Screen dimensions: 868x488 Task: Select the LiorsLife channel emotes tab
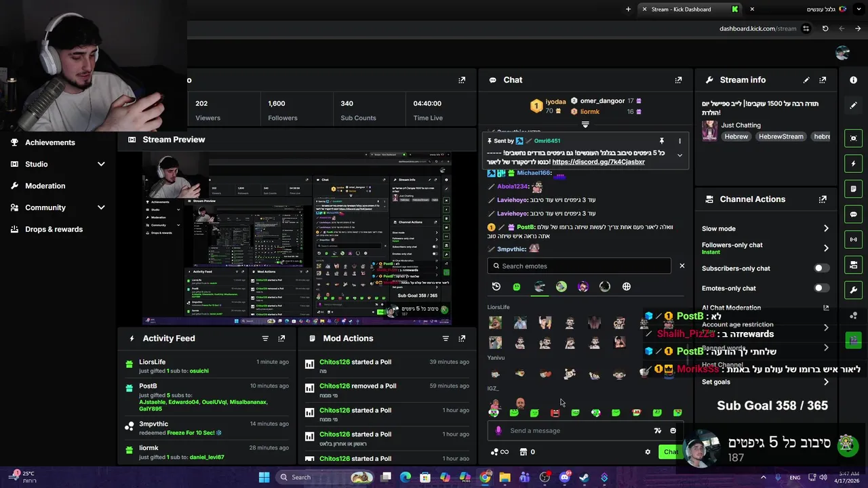539,287
